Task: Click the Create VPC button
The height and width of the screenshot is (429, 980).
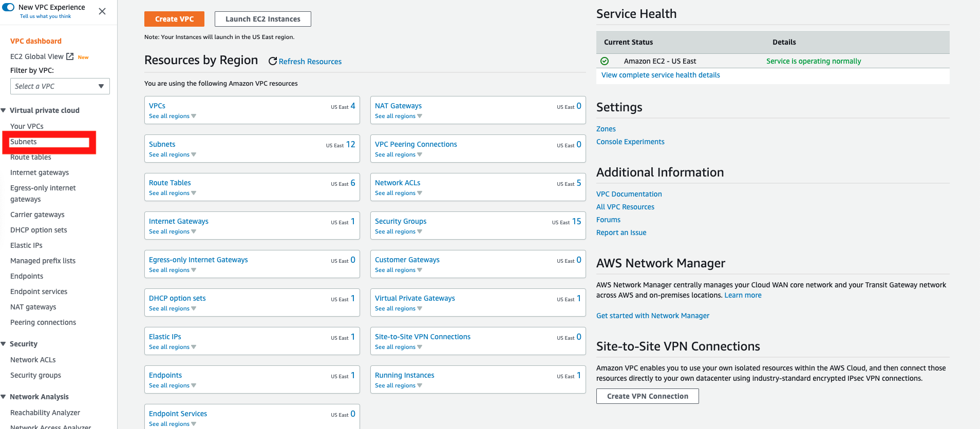Action: (174, 19)
